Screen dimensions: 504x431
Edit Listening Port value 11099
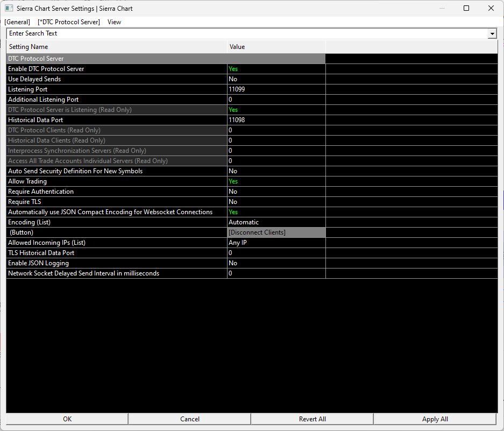[x=276, y=89]
